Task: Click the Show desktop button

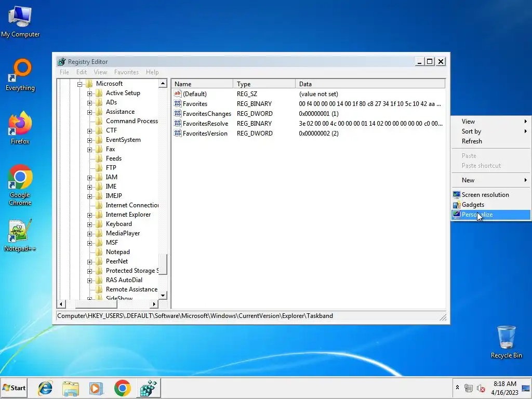Action: [526, 388]
